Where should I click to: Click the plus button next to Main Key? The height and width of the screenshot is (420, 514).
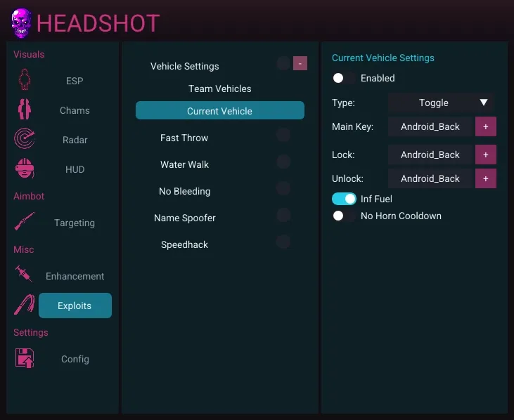pyautogui.click(x=486, y=126)
